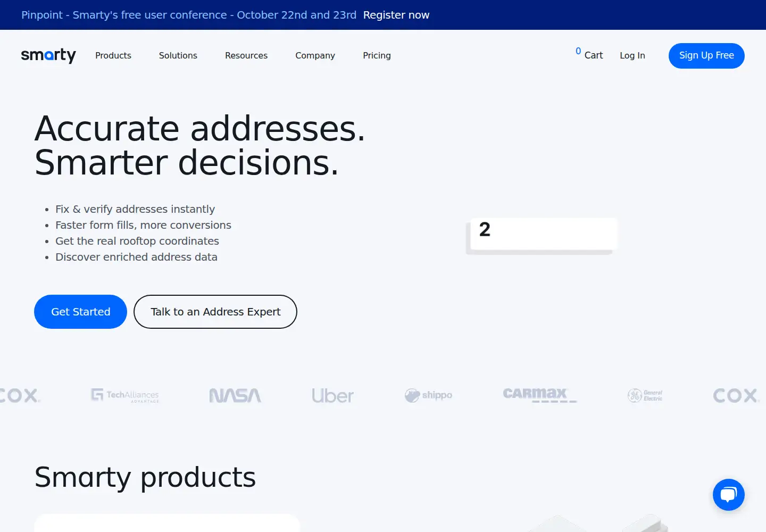766x532 pixels.
Task: Click the CarMax logo
Action: pos(539,394)
